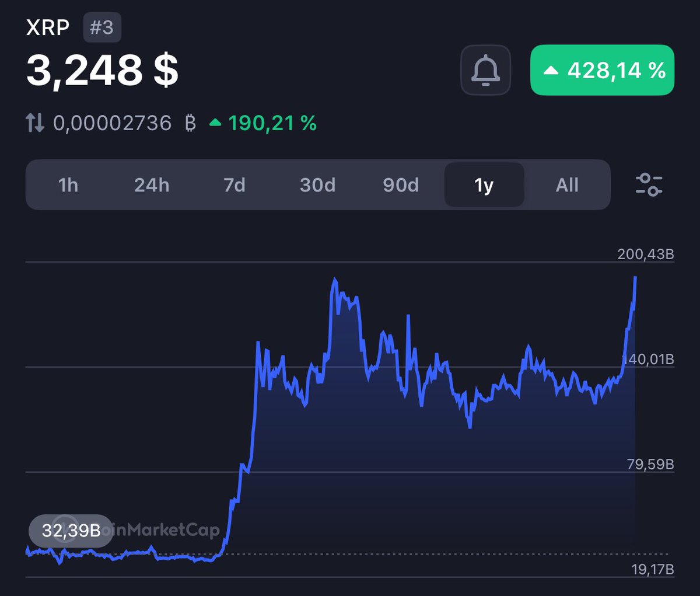Choose the 90d time range

(x=401, y=185)
